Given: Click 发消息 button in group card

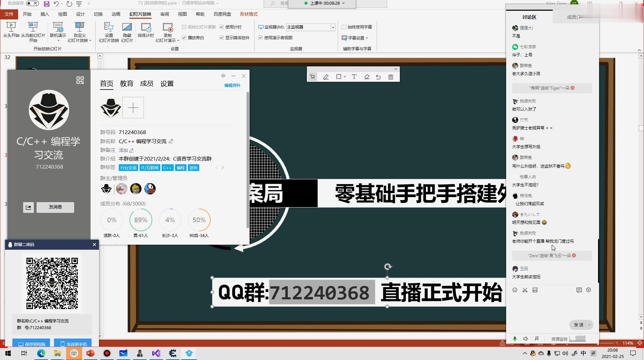Looking at the screenshot, I should [x=55, y=207].
